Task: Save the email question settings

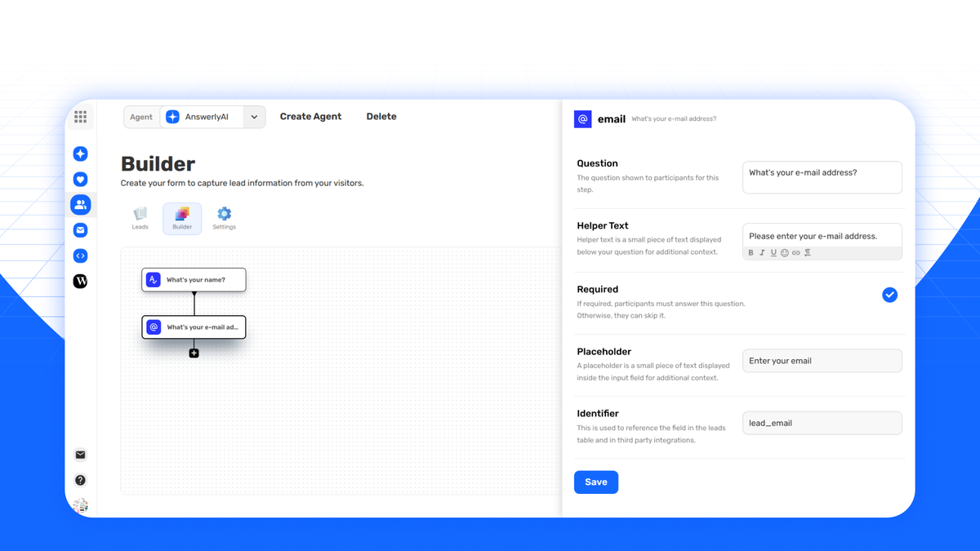Action: coord(595,482)
